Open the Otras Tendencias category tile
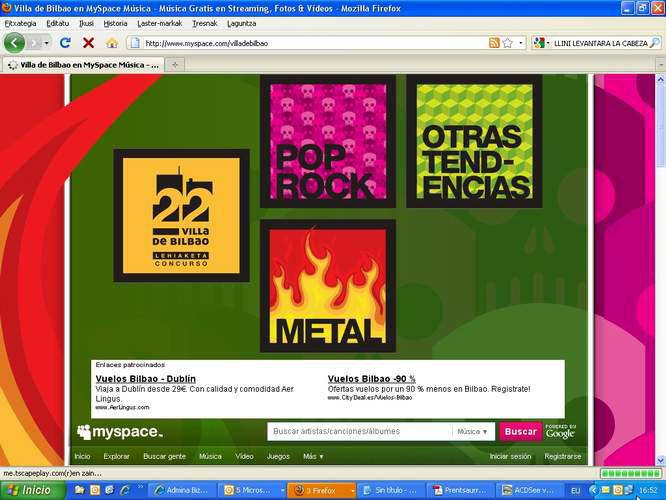 click(x=474, y=141)
